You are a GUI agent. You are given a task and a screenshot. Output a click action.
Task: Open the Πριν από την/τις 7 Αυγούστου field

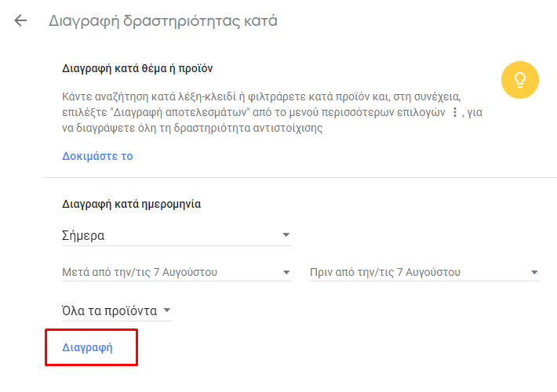pyautogui.click(x=424, y=272)
